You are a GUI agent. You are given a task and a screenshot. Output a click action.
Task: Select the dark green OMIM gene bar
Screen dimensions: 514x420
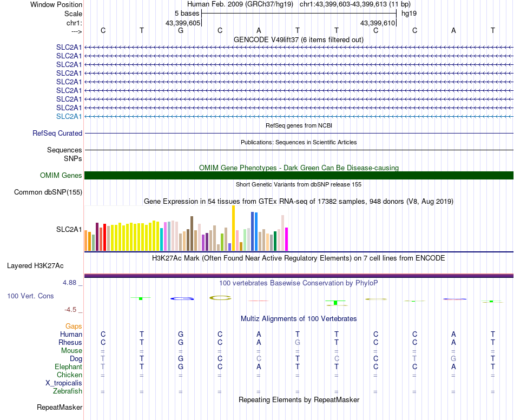tap(299, 175)
